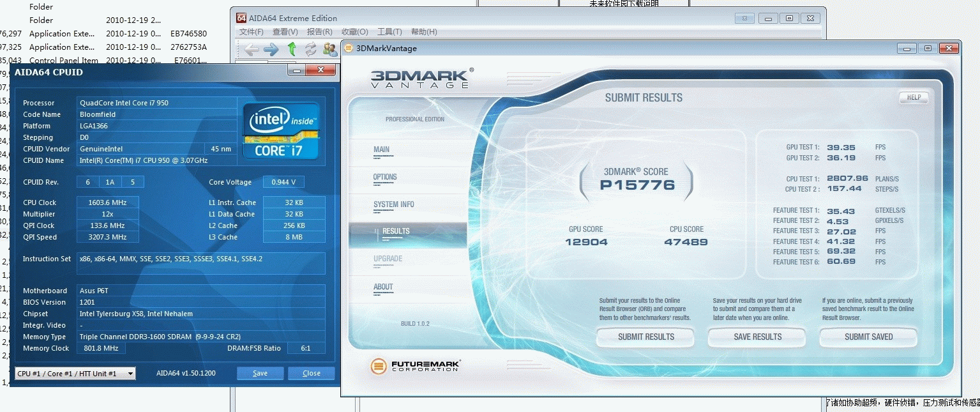Click the blue forward arrow icon
The image size is (980, 412).
(x=271, y=49)
